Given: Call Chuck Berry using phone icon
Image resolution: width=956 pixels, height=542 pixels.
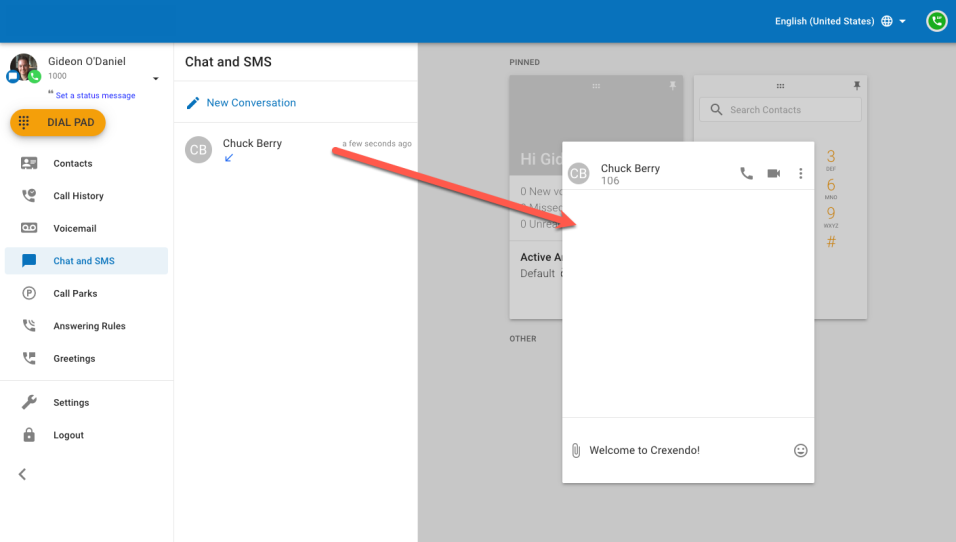Looking at the screenshot, I should (x=746, y=174).
